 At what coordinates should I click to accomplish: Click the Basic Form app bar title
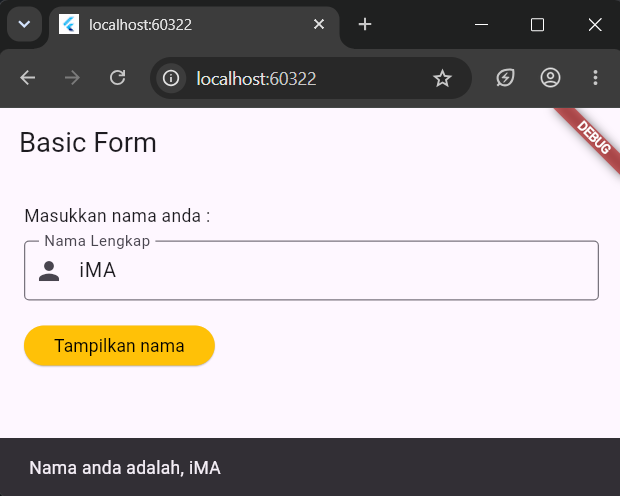(x=88, y=142)
